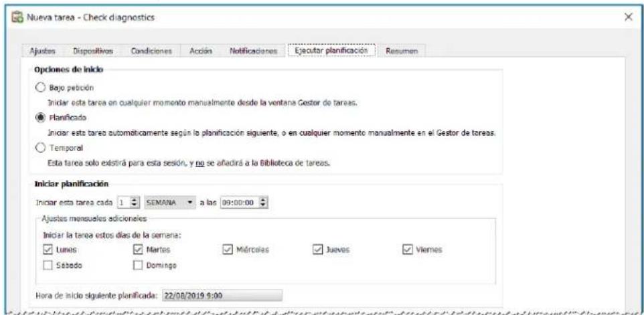
Task: Uncheck the Viernes checkbox
Action: tap(407, 249)
